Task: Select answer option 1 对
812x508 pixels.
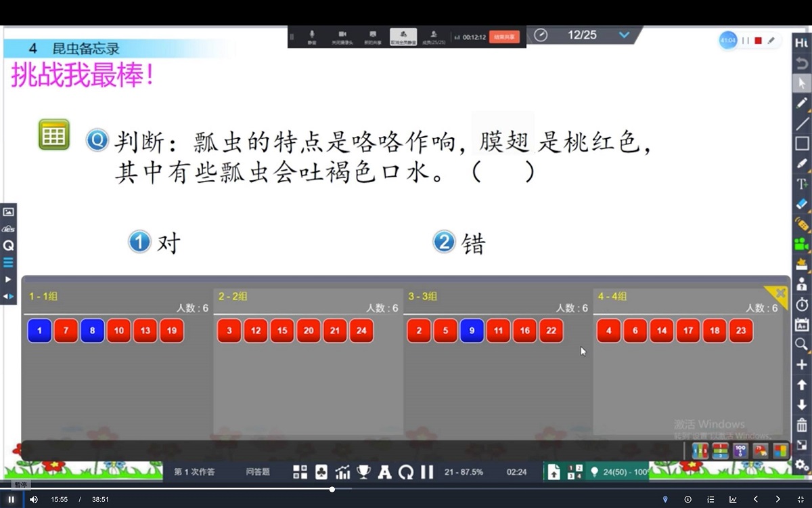Action: tap(140, 242)
